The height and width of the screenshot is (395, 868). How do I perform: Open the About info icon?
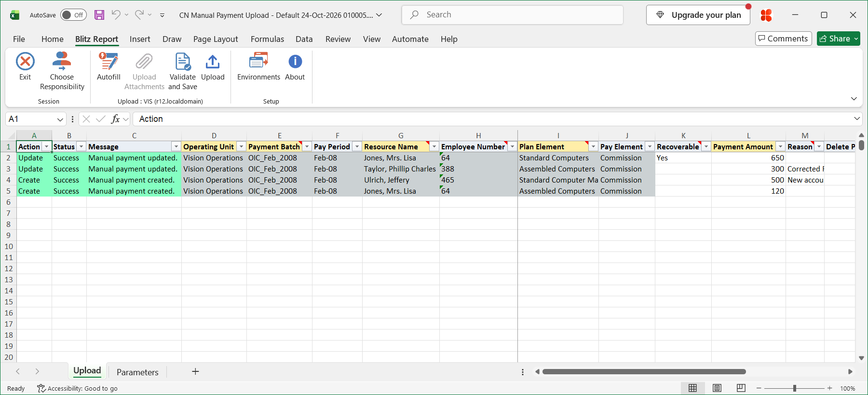295,62
